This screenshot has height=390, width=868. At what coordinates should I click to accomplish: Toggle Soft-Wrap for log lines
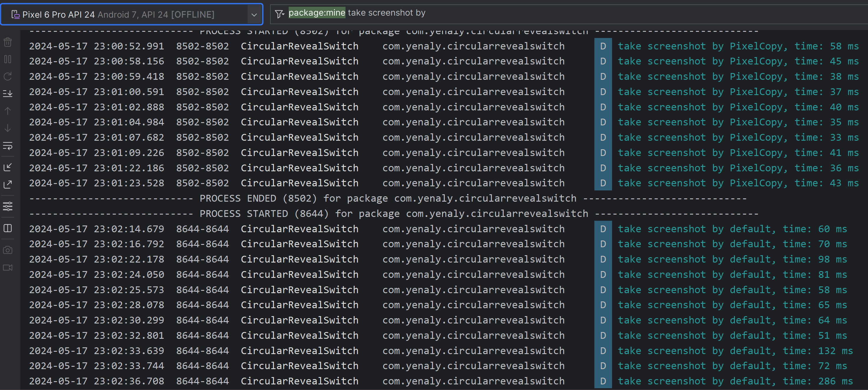8,145
